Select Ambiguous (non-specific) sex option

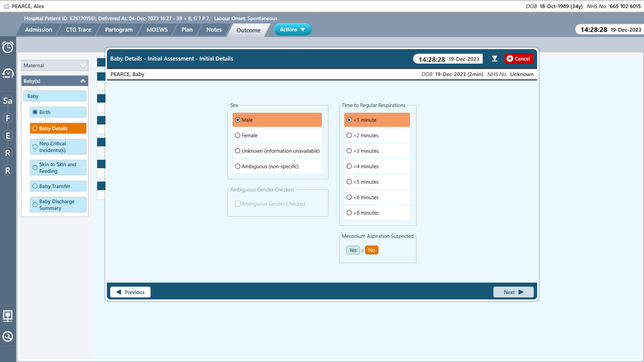point(277,166)
